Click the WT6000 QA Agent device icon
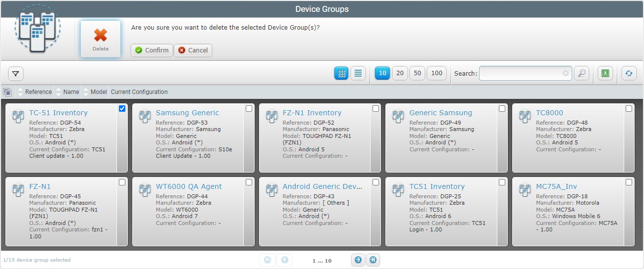The height and width of the screenshot is (269, 644). pos(145,190)
